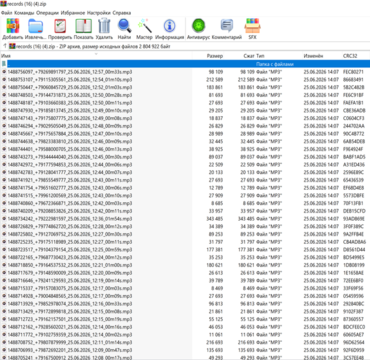Click size value 343 485 in Размер column

pos(214,219)
